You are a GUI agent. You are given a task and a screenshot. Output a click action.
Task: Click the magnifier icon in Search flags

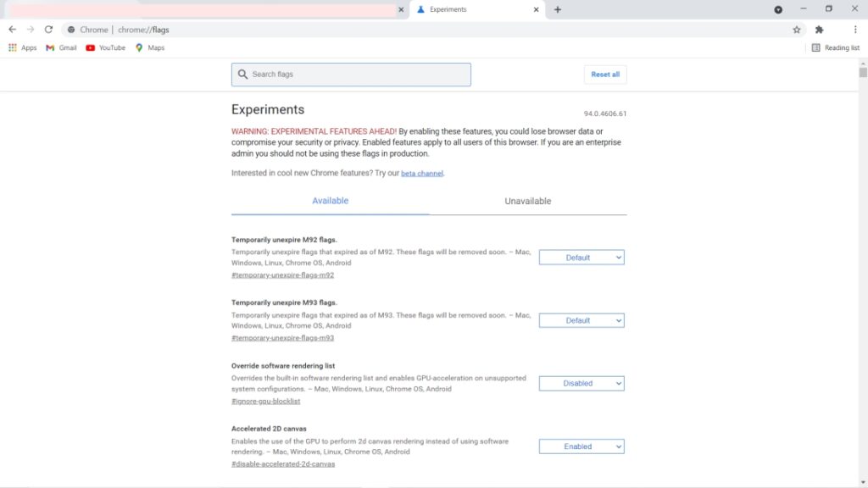click(x=242, y=75)
